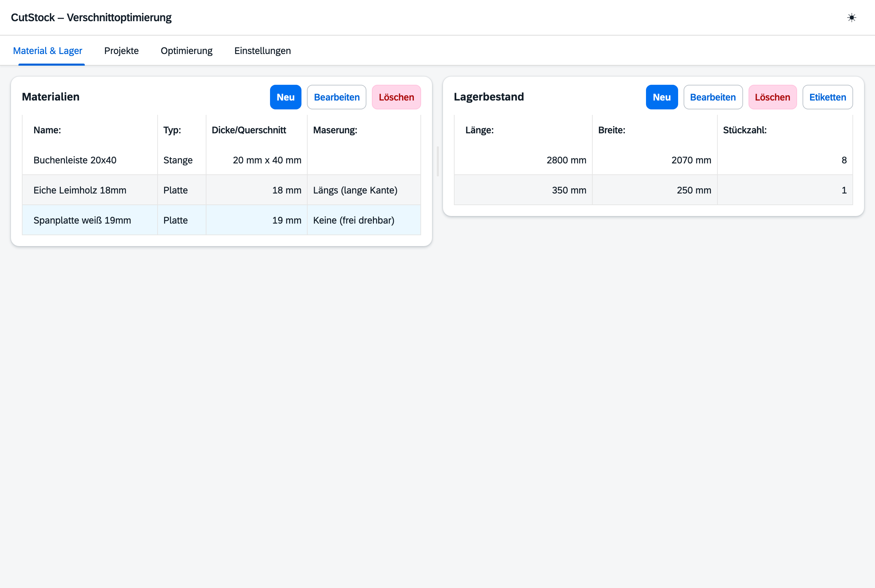This screenshot has height=588, width=875.
Task: Click the 250 mm width cell
Action: coord(655,190)
